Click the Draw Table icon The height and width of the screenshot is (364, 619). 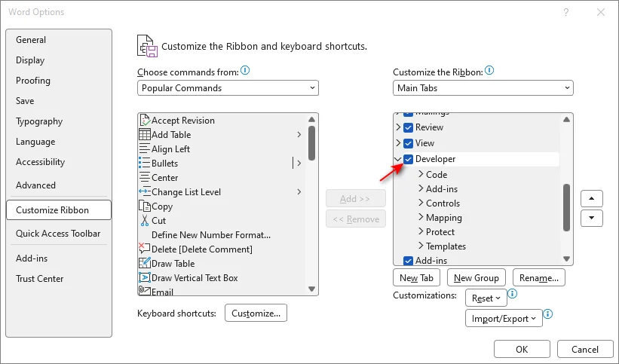145,263
